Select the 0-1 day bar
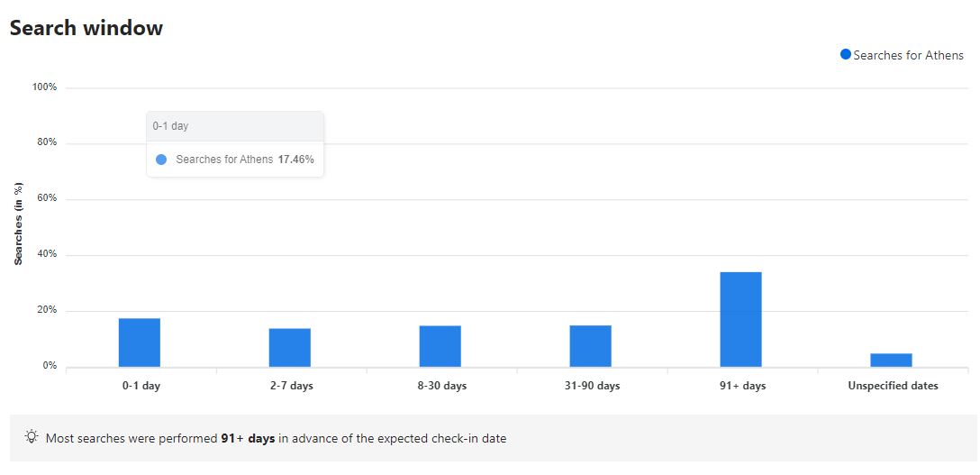This screenshot has height=475, width=980. pos(140,343)
